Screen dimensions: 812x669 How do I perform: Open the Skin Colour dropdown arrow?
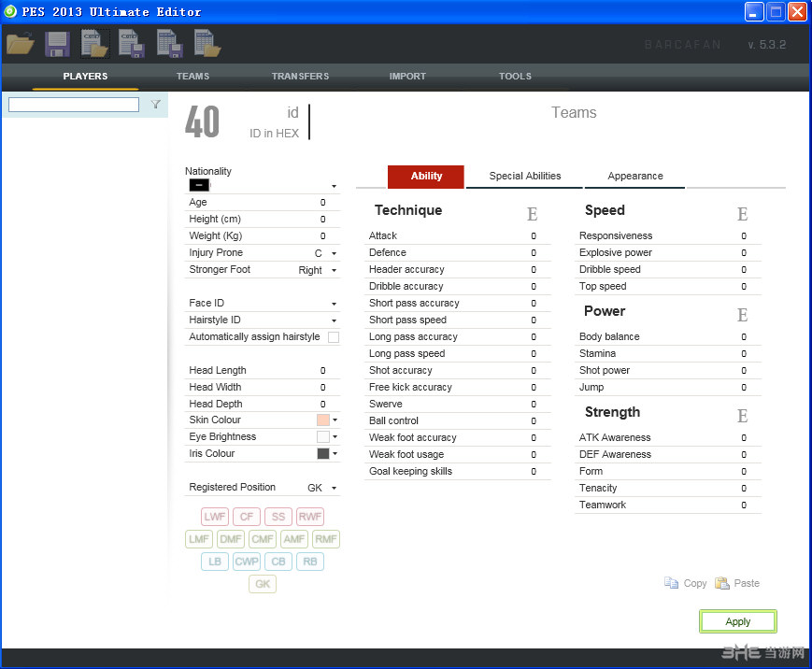[x=335, y=420]
